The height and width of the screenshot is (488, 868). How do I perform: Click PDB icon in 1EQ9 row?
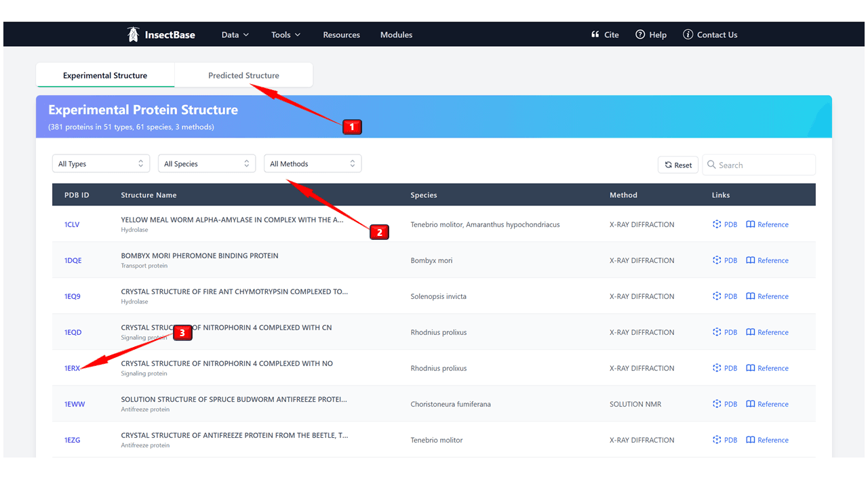[717, 296]
